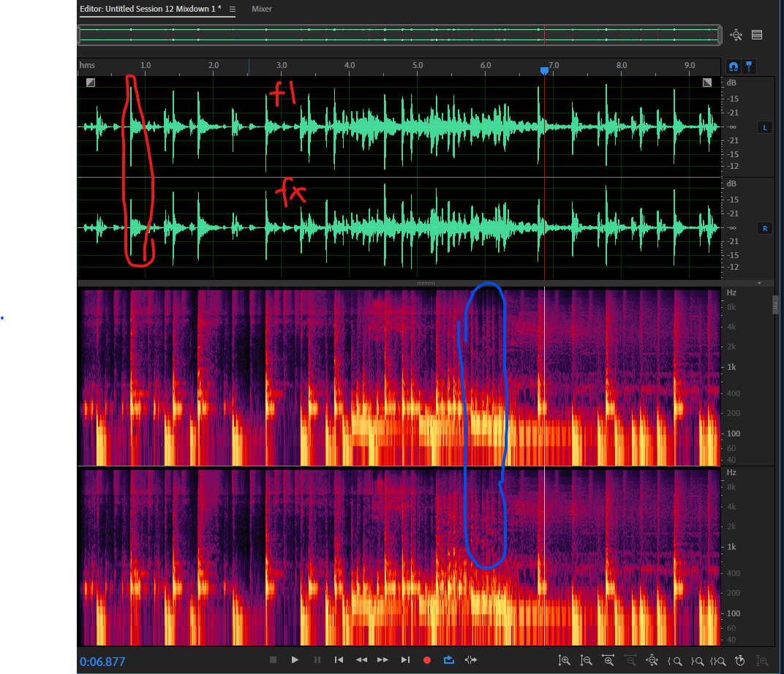784x674 pixels.
Task: Switch to the Mixer tab
Action: [x=262, y=10]
